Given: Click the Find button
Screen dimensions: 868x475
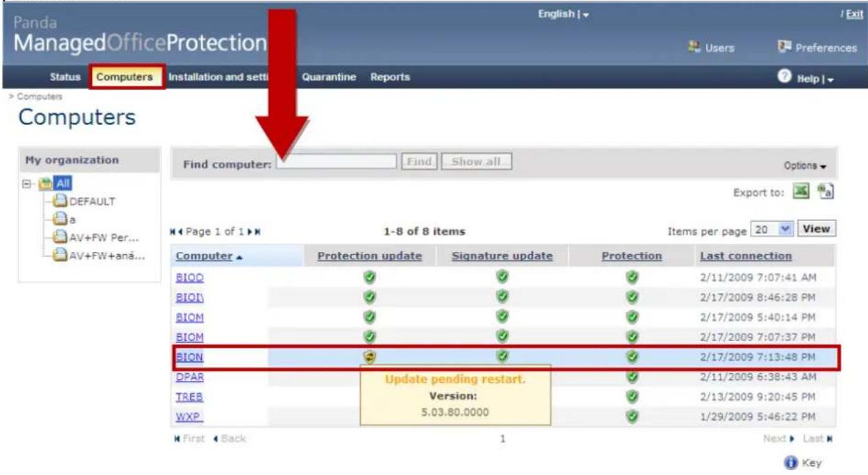Looking at the screenshot, I should coord(420,162).
